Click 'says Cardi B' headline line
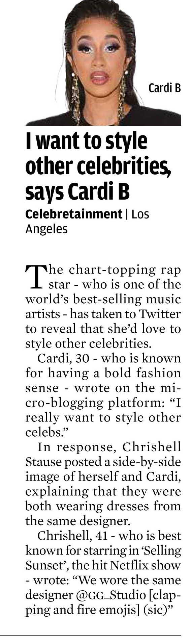 tap(77, 191)
